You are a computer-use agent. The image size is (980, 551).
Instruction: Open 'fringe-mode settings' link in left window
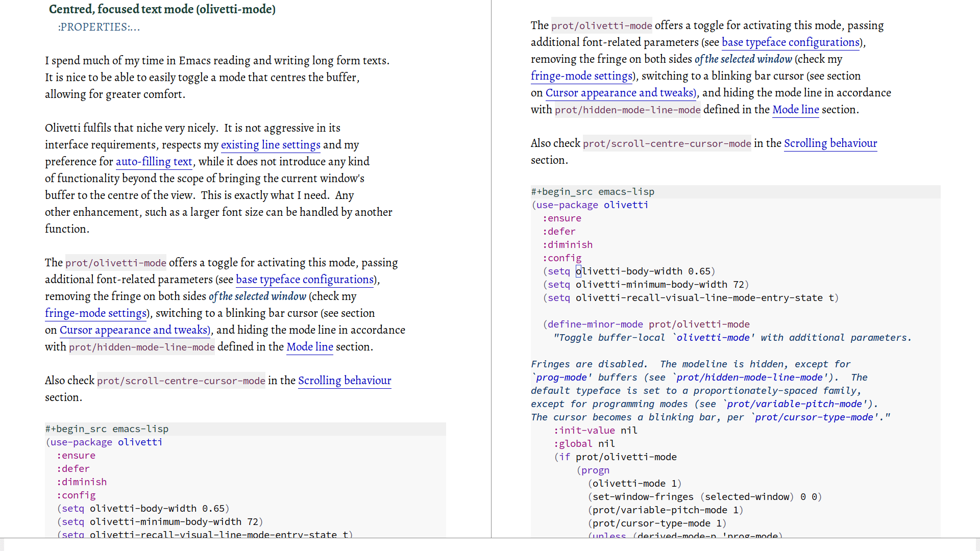96,313
